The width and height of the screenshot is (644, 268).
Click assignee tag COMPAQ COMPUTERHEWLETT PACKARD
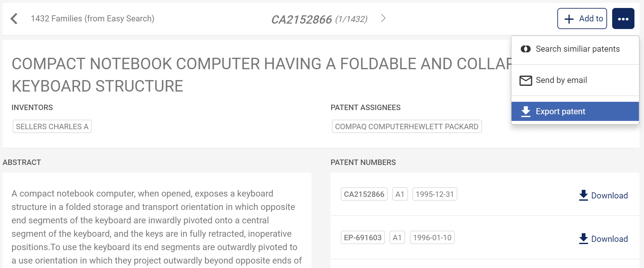pyautogui.click(x=406, y=127)
